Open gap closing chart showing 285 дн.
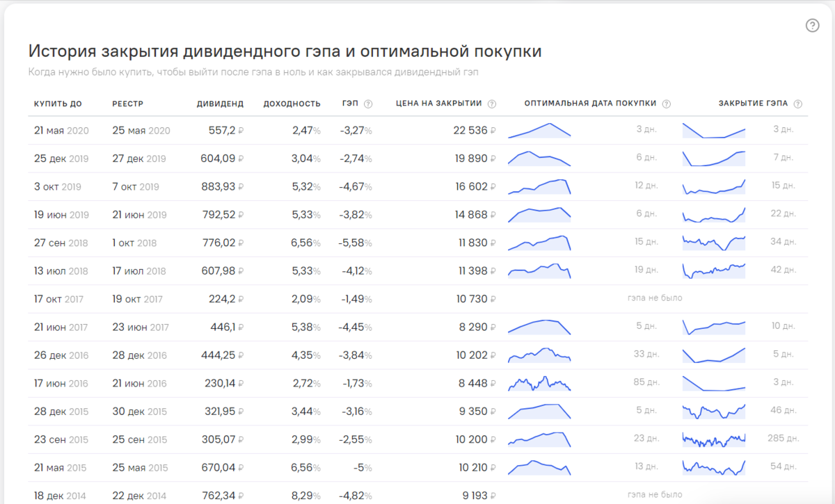835x504 pixels. point(714,440)
